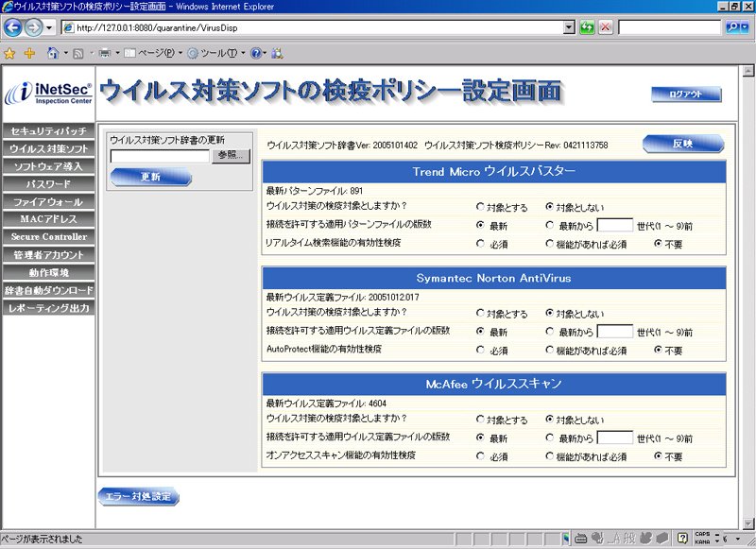Select 対象とする for McAfee
Screen dimensions: 756x549
(480, 420)
